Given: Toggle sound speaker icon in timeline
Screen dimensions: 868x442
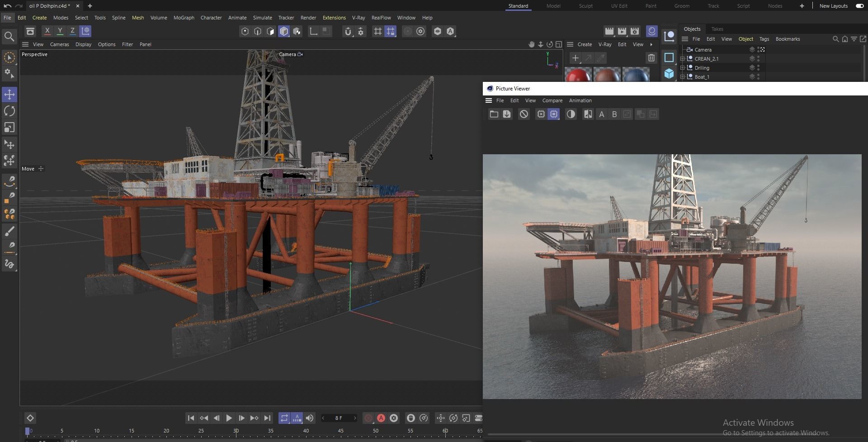Looking at the screenshot, I should (x=310, y=418).
